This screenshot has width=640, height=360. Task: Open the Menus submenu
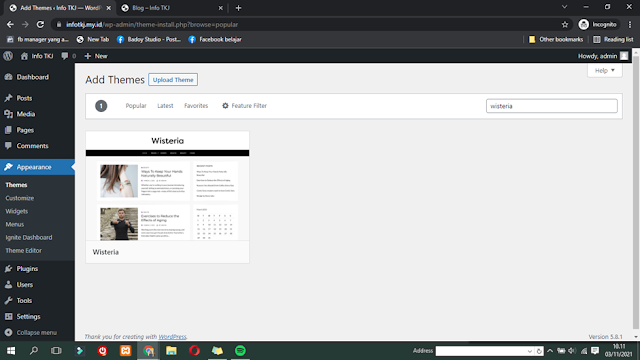coord(15,224)
